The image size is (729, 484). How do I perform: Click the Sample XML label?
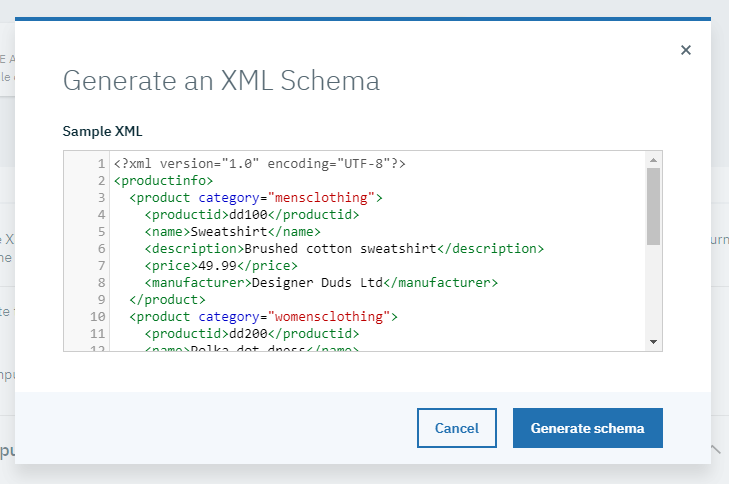103,131
